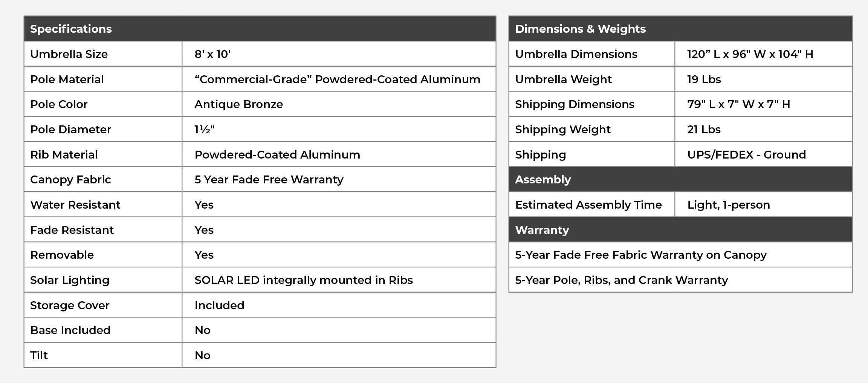This screenshot has width=868, height=383.
Task: Click the Canopy Fabric warranty value
Action: (x=269, y=180)
